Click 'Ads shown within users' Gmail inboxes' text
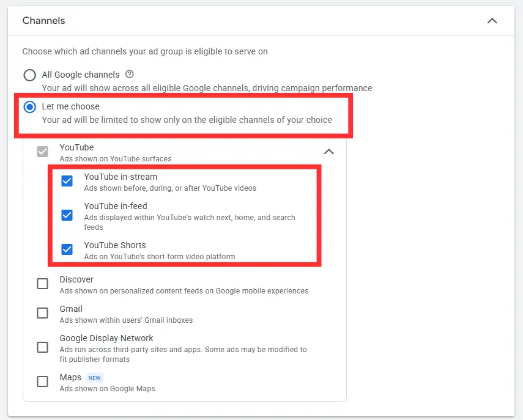This screenshot has width=523, height=420. pos(126,320)
